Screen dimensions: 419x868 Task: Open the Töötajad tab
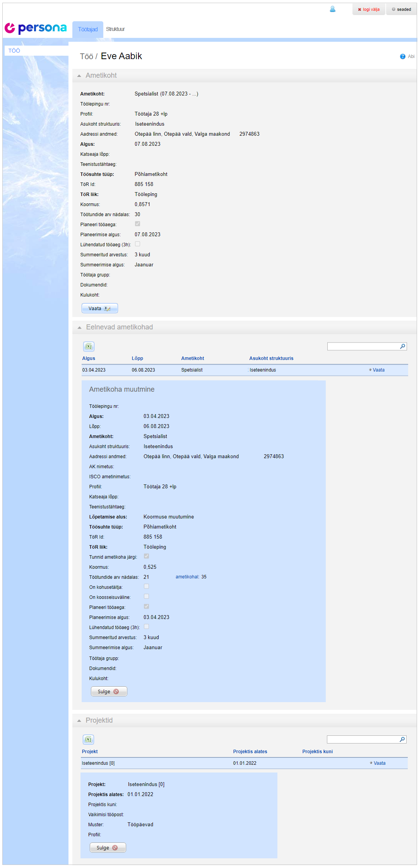[x=88, y=29]
